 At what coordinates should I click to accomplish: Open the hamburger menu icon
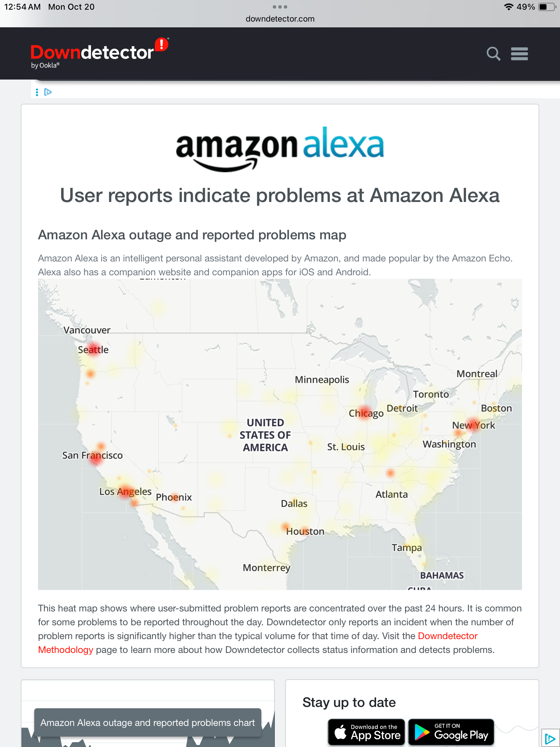click(520, 54)
